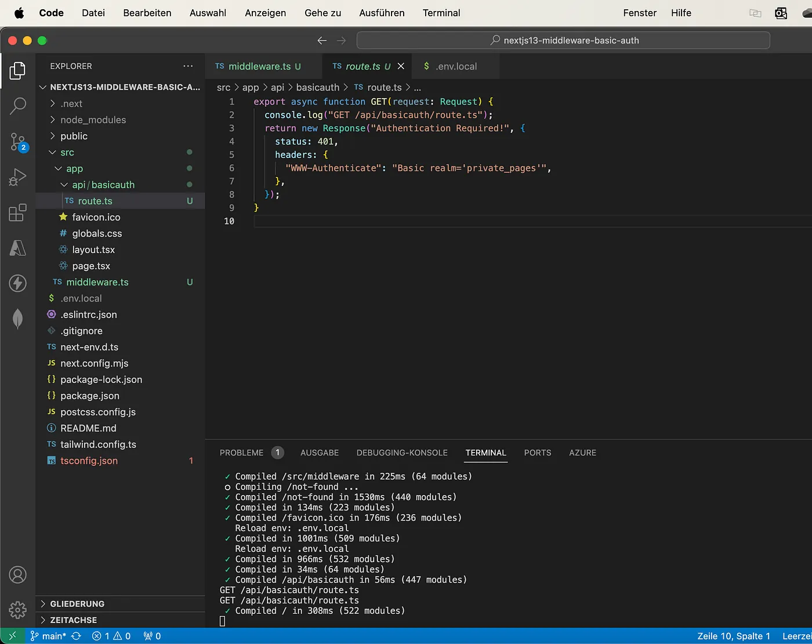Open the Source Control view
812x644 pixels.
[17, 142]
